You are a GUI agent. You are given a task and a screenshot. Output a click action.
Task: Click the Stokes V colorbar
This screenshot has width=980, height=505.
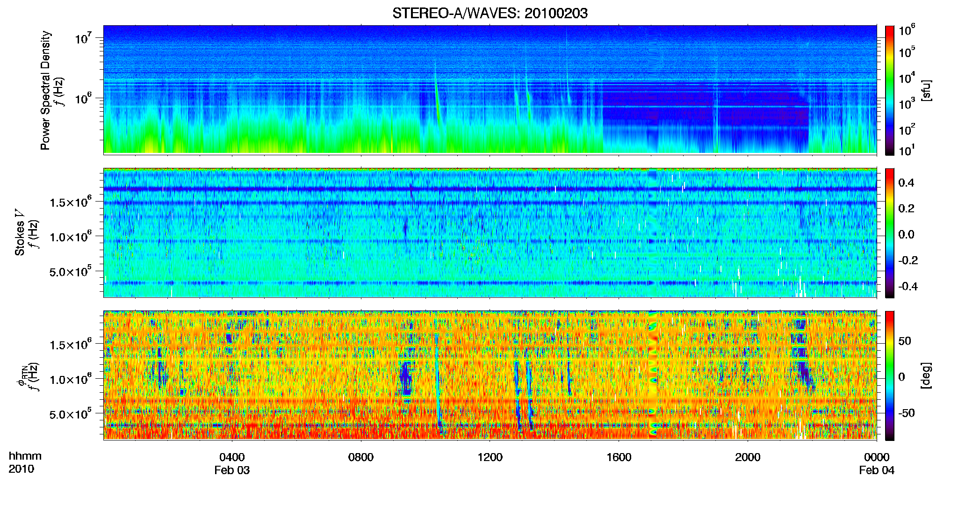point(890,233)
